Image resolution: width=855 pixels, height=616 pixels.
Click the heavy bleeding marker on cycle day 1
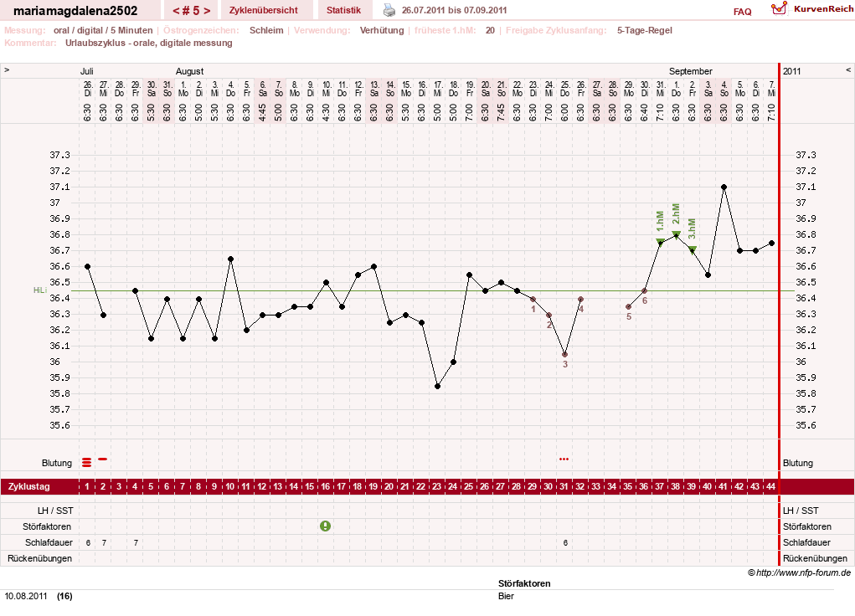[87, 462]
